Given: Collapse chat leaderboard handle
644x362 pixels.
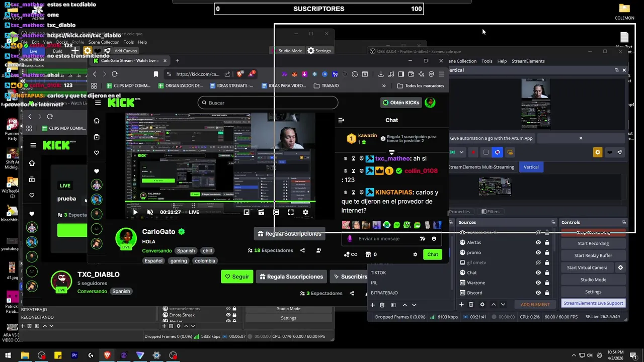Looking at the screenshot, I should click(x=391, y=152).
